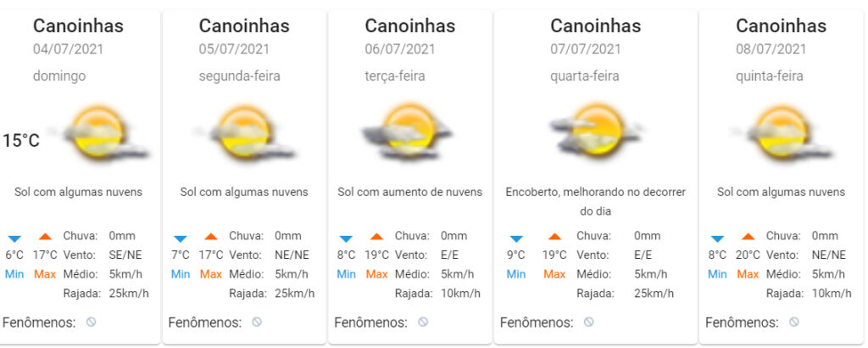Image resolution: width=868 pixels, height=348 pixels.
Task: Click the Fenômenos none icon on 08/07/2021 card
Action: [793, 322]
